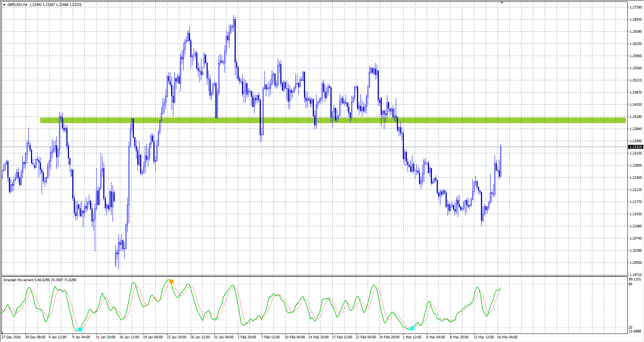This screenshot has width=644, height=342.
Task: Click the 11.6988 indicator scale value
Action: (635, 331)
